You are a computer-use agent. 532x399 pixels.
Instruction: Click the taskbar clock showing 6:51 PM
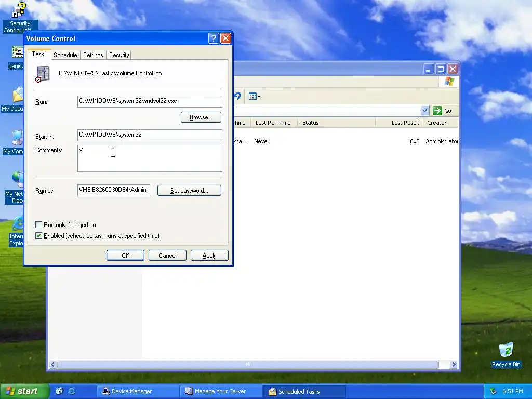click(x=513, y=391)
